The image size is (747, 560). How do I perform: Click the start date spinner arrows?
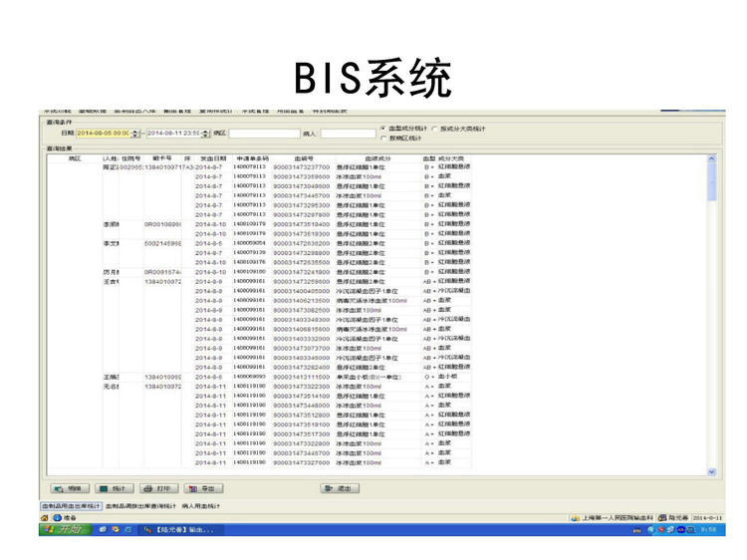[x=135, y=134]
